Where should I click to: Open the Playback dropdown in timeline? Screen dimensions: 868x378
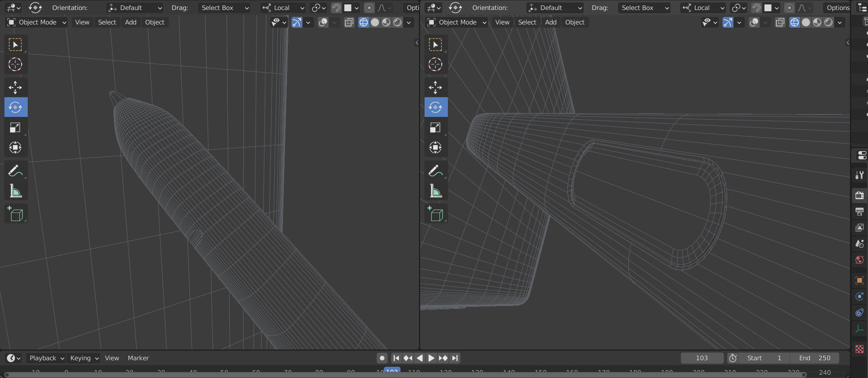[46, 358]
